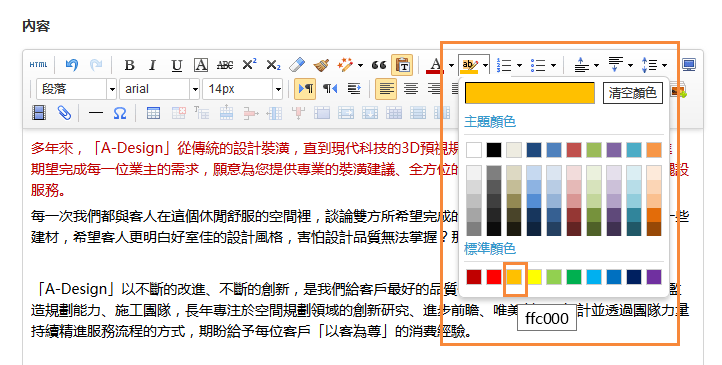Image resolution: width=722 pixels, height=365 pixels.
Task: Toggle subscript formatting
Action: 273,65
